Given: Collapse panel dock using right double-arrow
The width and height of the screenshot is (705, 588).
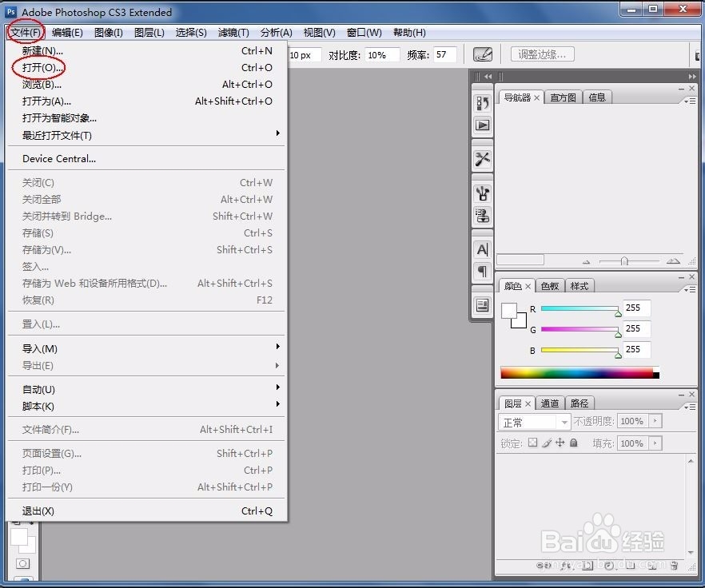Looking at the screenshot, I should [692, 77].
